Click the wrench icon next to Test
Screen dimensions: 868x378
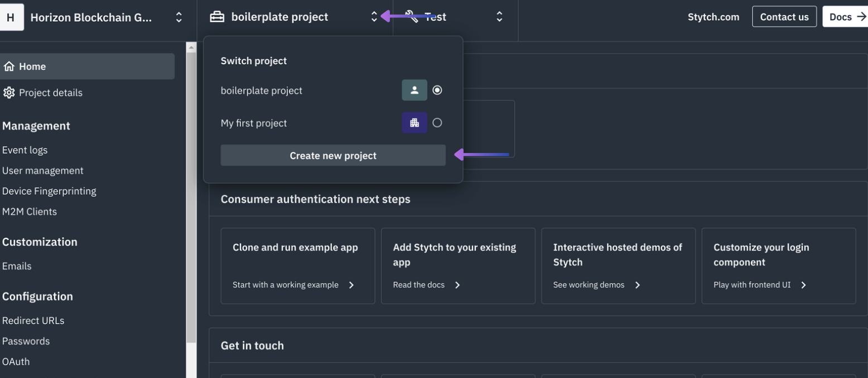(411, 16)
